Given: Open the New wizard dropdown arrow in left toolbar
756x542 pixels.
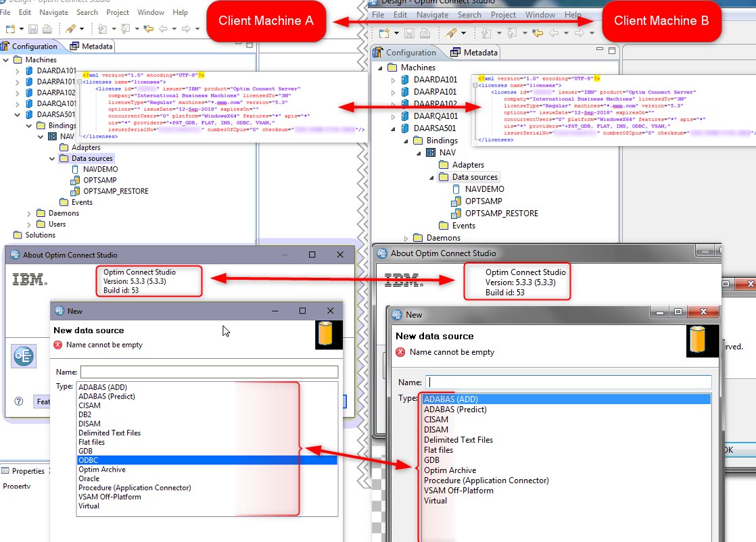Looking at the screenshot, I should (21, 29).
